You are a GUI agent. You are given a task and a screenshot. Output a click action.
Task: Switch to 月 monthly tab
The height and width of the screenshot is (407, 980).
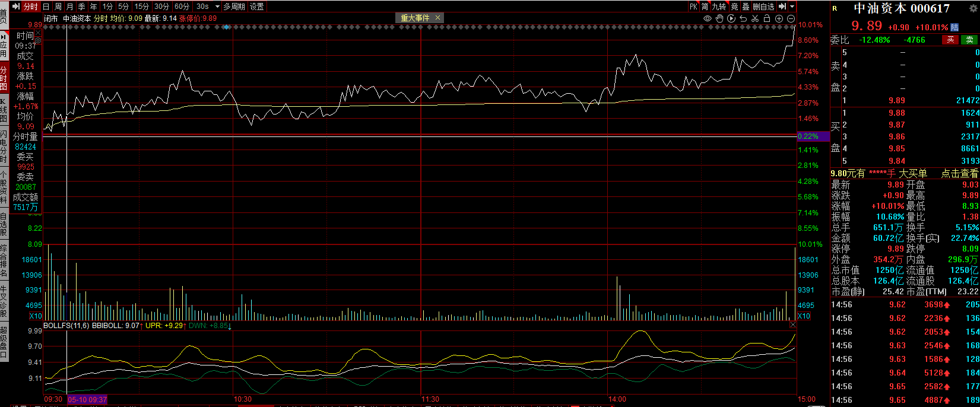pyautogui.click(x=70, y=7)
